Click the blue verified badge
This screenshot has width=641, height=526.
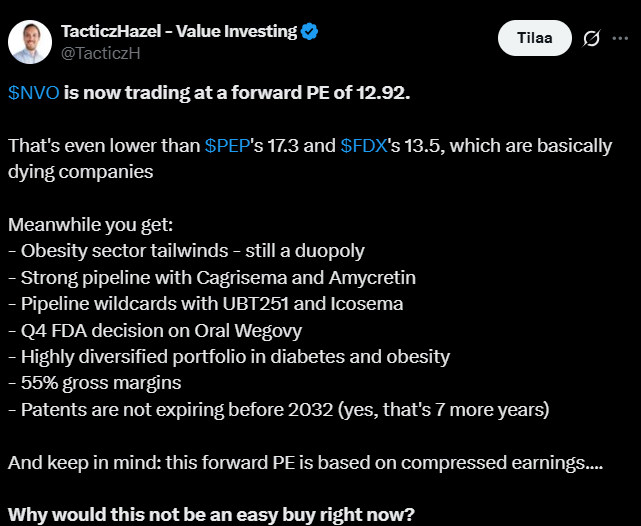[310, 31]
